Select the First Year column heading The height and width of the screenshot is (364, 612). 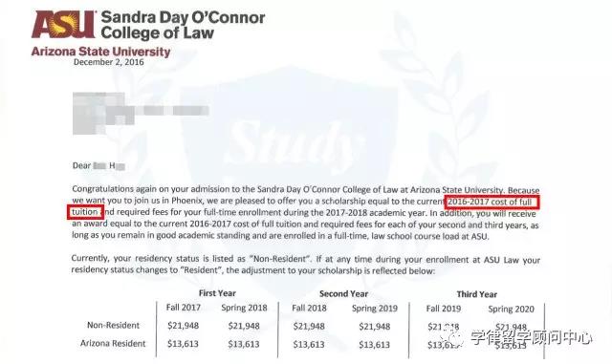pyautogui.click(x=217, y=293)
